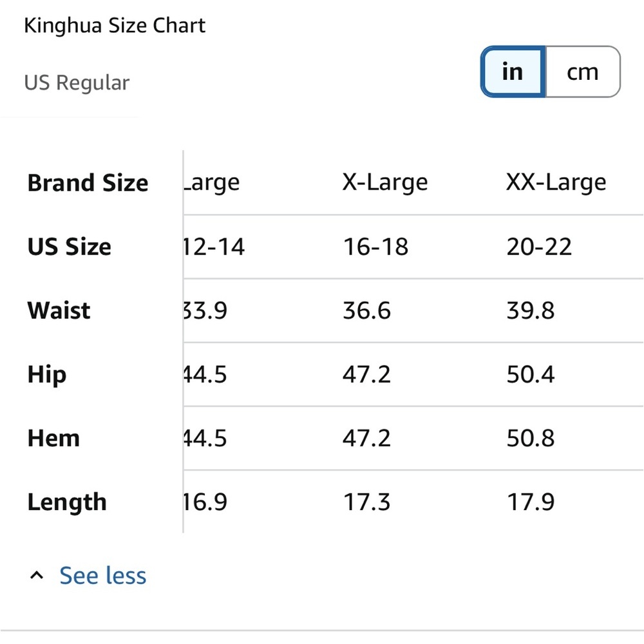Click the US Regular label

pyautogui.click(x=77, y=82)
